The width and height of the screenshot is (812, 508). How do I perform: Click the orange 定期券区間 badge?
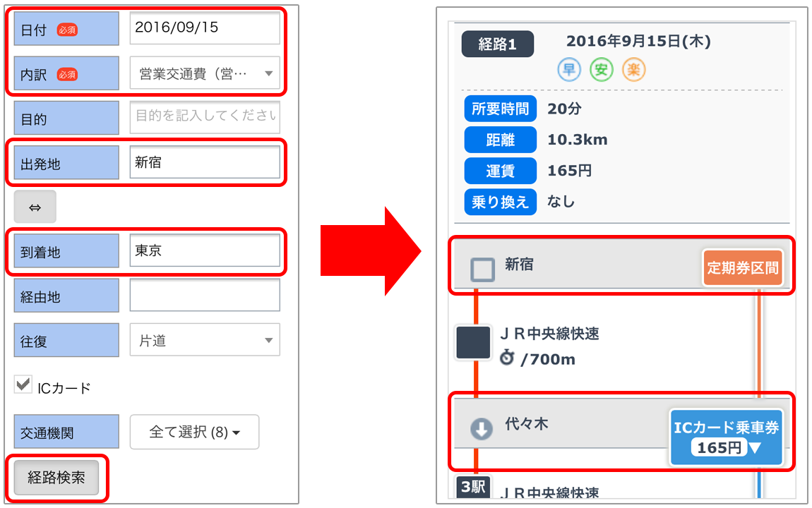tap(743, 267)
